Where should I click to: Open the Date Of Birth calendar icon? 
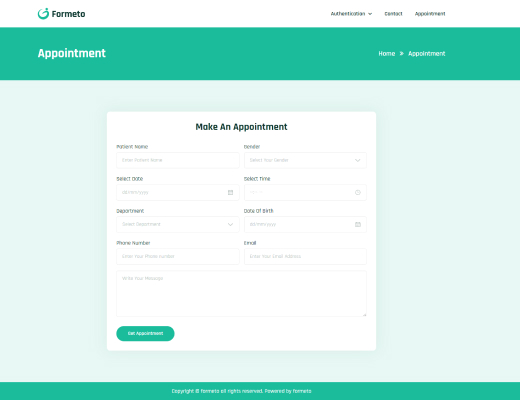[358, 224]
